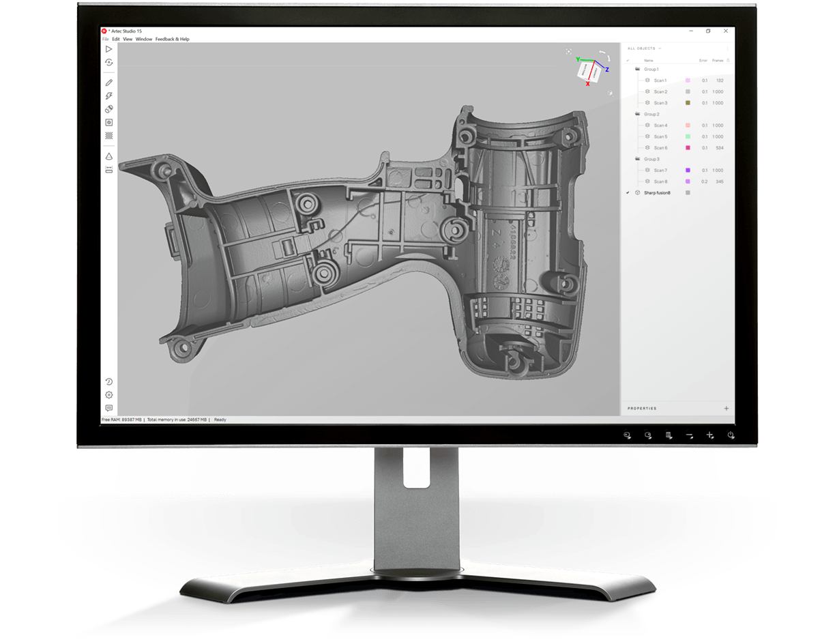Select Scan 5 in the object list
Screen dimensions: 835x644
tap(660, 136)
